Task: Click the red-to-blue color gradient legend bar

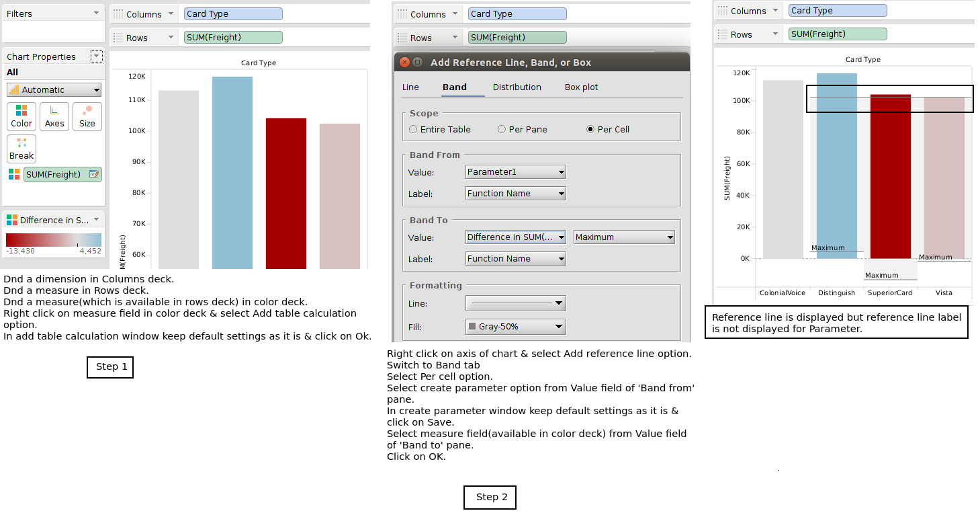Action: tap(54, 240)
